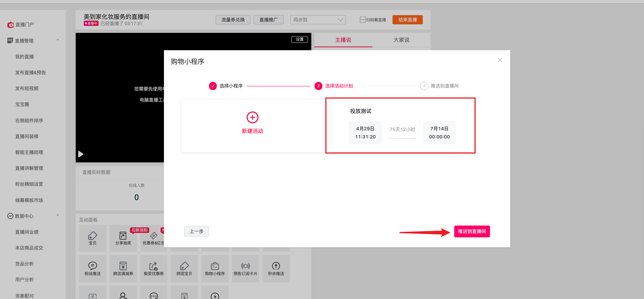The image size is (644, 299).
Task: Click the 上一步 button
Action: (196, 231)
